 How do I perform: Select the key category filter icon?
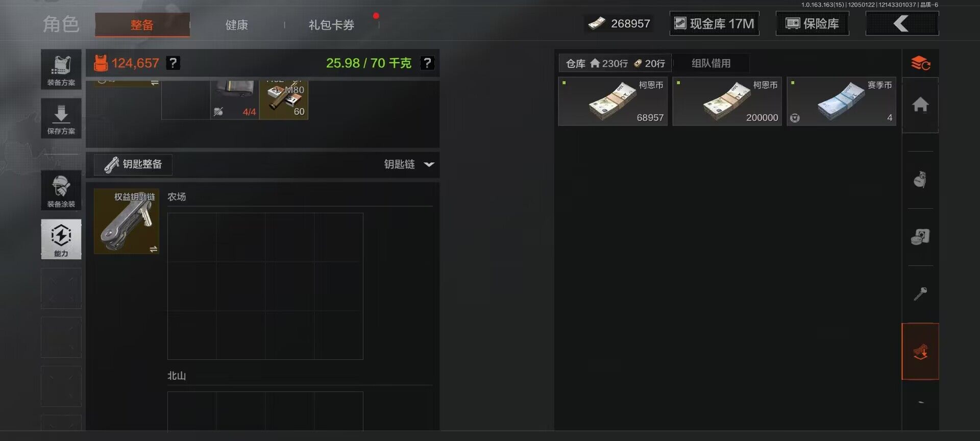[920, 293]
